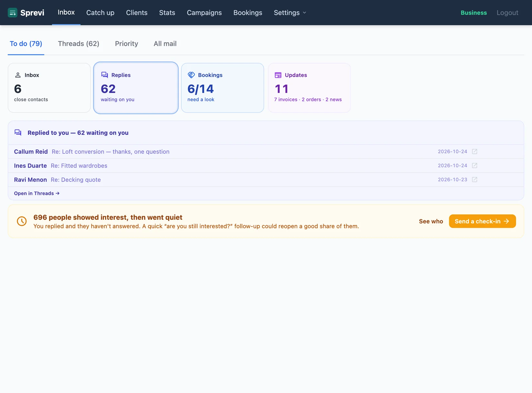Go to Catch up in navigation
532x393 pixels.
(100, 13)
